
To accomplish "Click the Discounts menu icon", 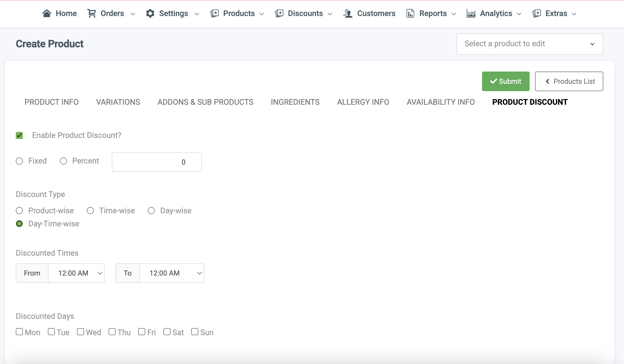I will (279, 13).
